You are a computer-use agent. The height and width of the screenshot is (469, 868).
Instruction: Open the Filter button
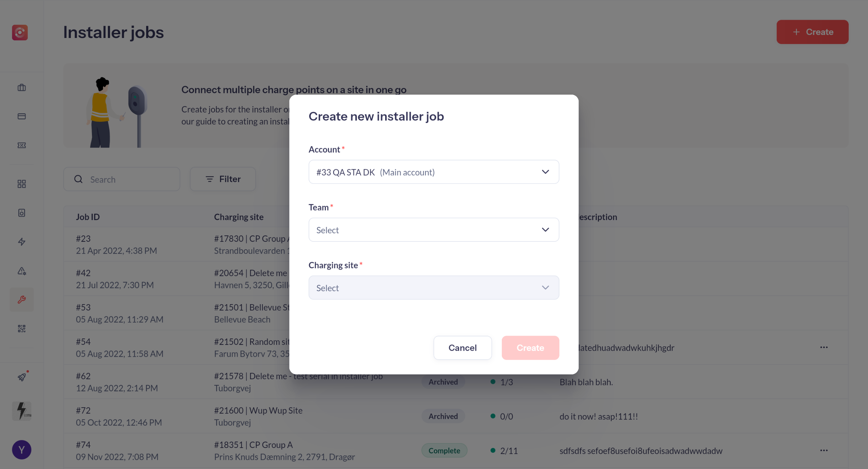pos(223,179)
